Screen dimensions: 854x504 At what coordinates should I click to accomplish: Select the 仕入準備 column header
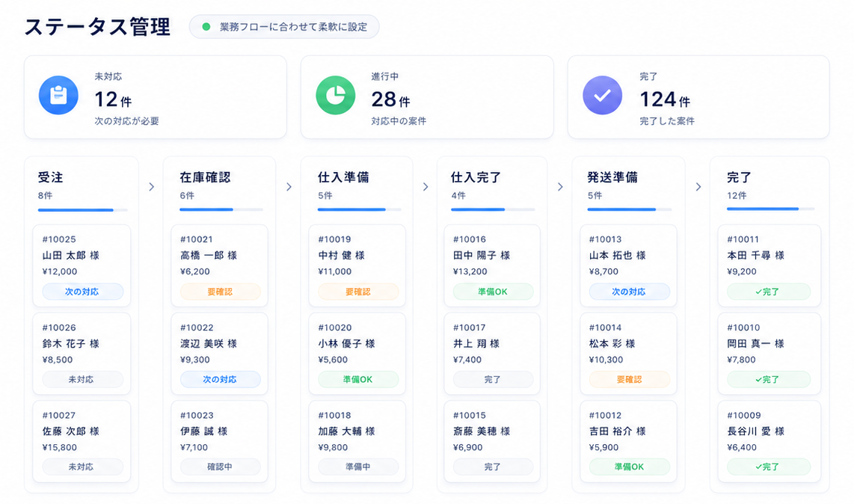[x=343, y=177]
